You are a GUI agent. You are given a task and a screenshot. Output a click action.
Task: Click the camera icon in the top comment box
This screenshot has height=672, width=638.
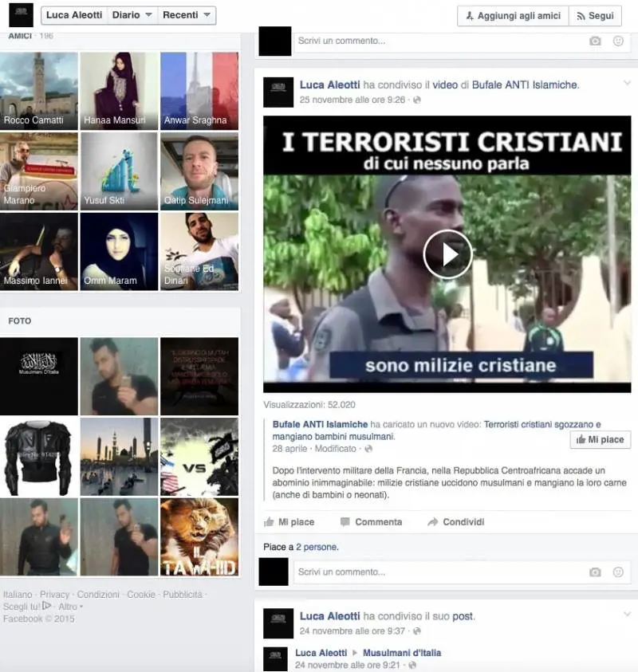click(595, 41)
